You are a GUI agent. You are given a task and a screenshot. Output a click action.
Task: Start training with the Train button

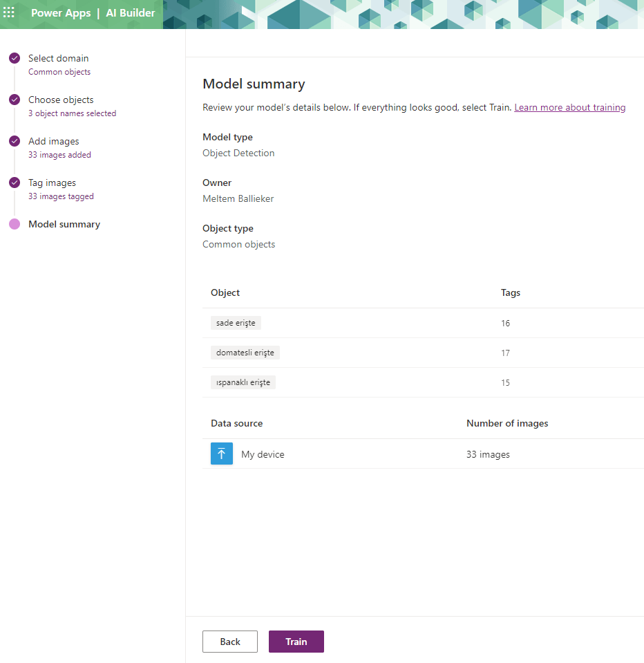296,642
